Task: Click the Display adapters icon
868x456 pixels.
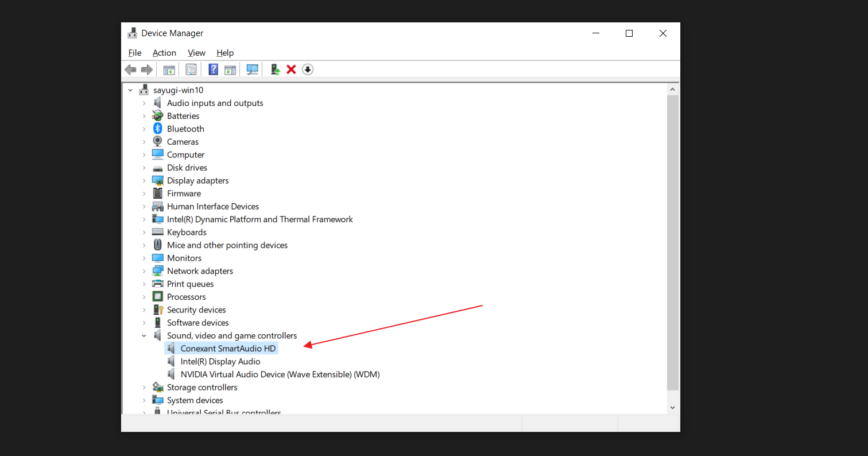Action: click(157, 180)
